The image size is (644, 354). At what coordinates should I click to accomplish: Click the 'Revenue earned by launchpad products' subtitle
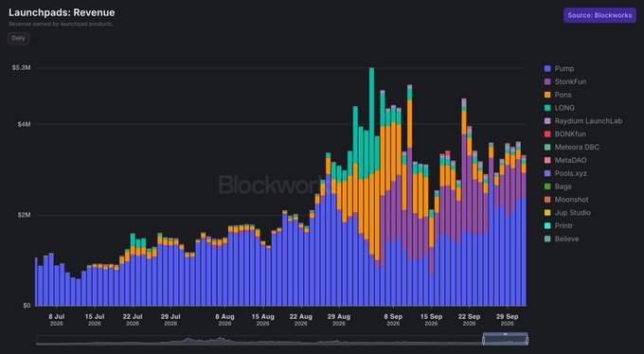coord(61,24)
